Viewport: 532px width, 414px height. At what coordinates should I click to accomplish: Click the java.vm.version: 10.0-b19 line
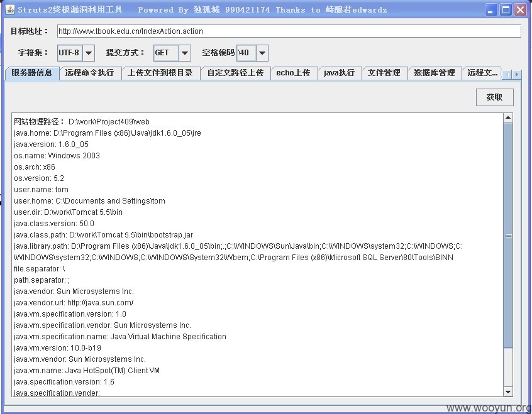[x=57, y=348]
